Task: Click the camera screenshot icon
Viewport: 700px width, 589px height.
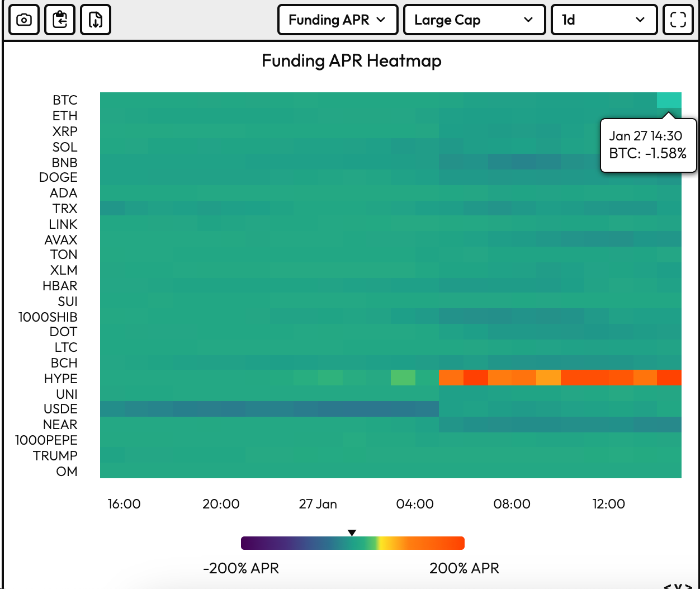Action: click(24, 20)
